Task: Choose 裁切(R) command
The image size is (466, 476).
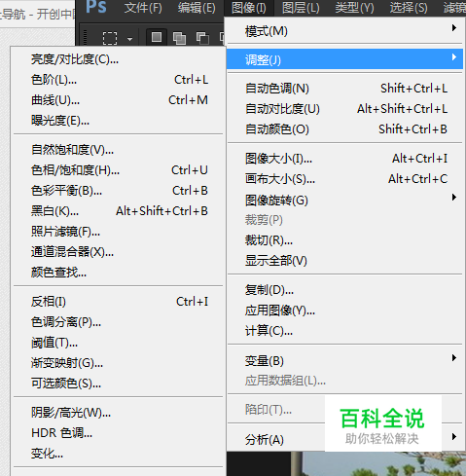Action: pyautogui.click(x=344, y=240)
